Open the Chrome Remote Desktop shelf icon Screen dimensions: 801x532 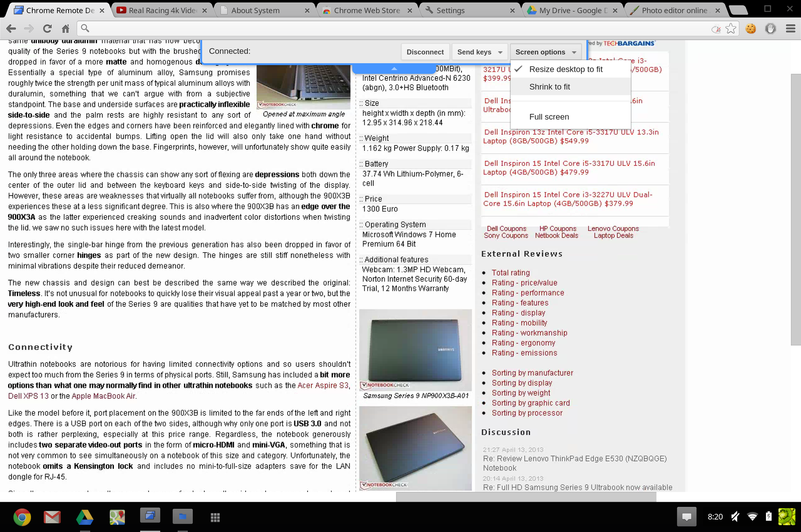pyautogui.click(x=150, y=516)
